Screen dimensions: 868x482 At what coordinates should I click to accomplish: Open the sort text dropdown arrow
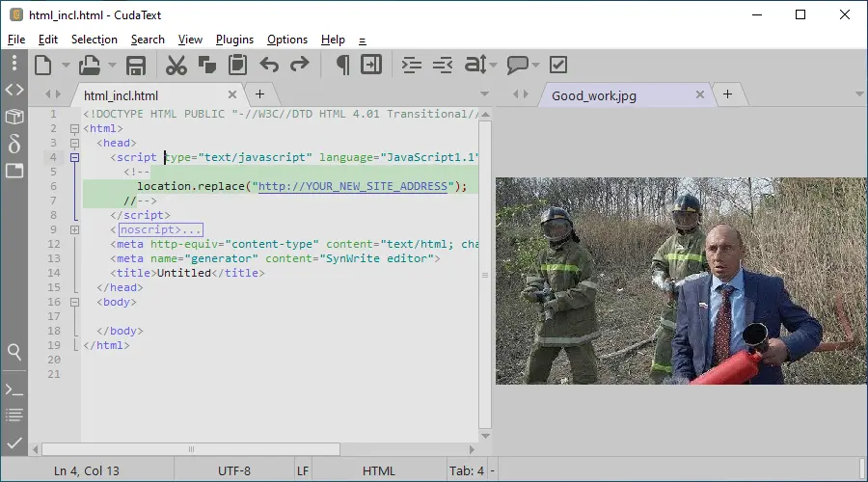[493, 66]
